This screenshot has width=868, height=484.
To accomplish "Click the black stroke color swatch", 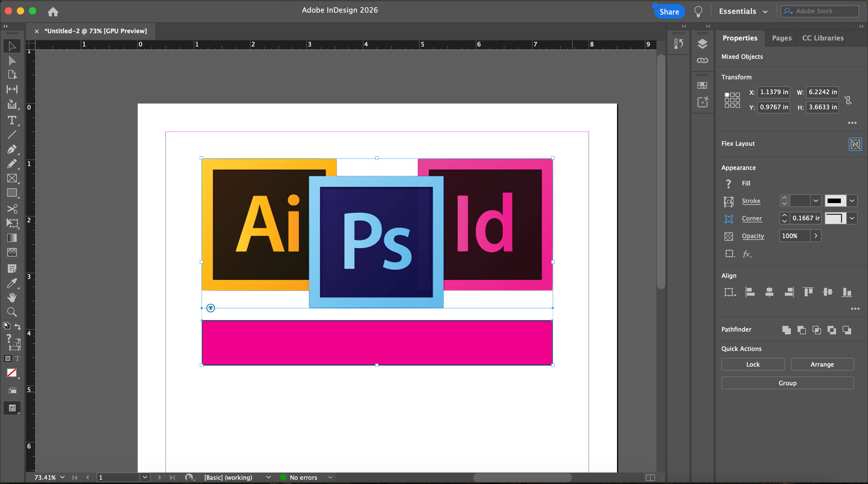I will point(835,201).
